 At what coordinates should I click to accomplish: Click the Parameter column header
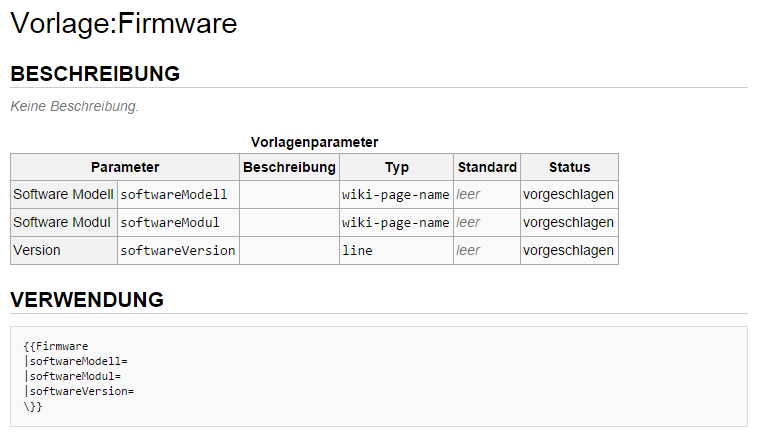click(125, 167)
